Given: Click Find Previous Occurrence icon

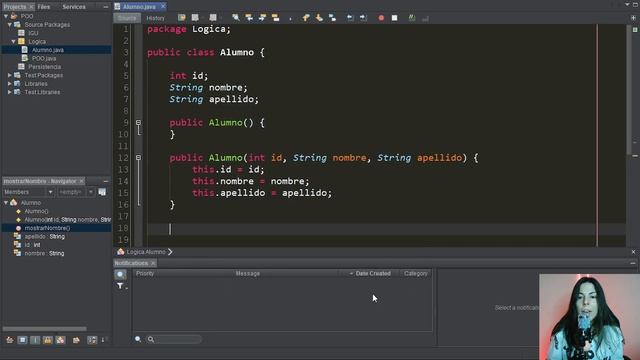Looking at the screenshot, I should point(249,18).
